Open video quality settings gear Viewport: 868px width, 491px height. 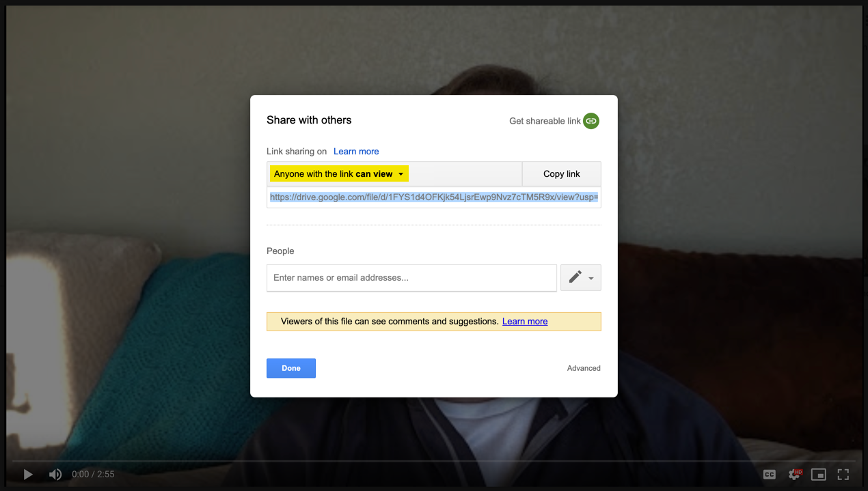click(794, 475)
